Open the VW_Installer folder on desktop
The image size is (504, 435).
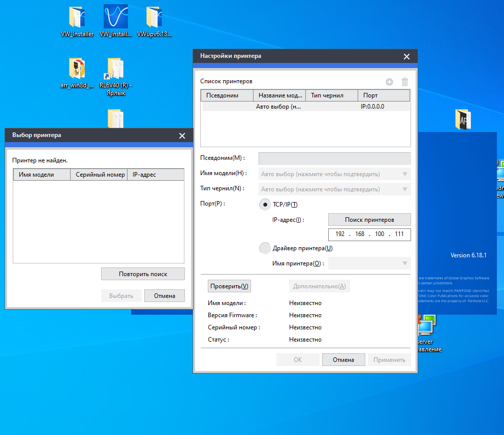point(77,21)
